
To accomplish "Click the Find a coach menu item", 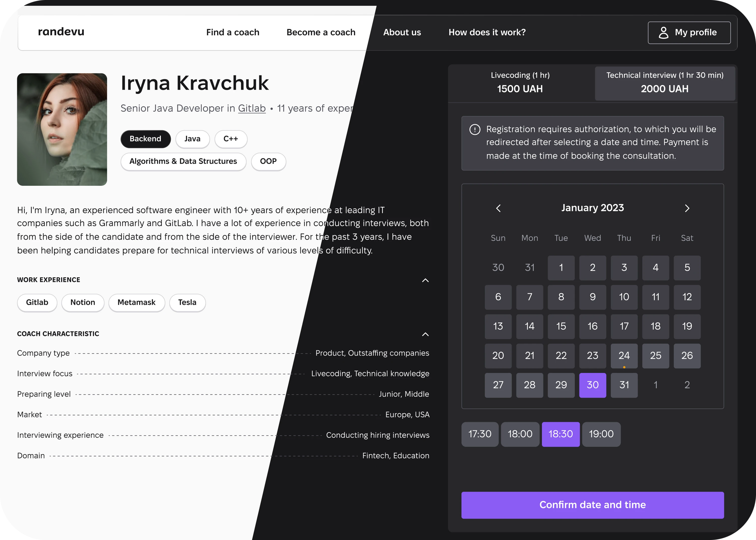I will (232, 33).
